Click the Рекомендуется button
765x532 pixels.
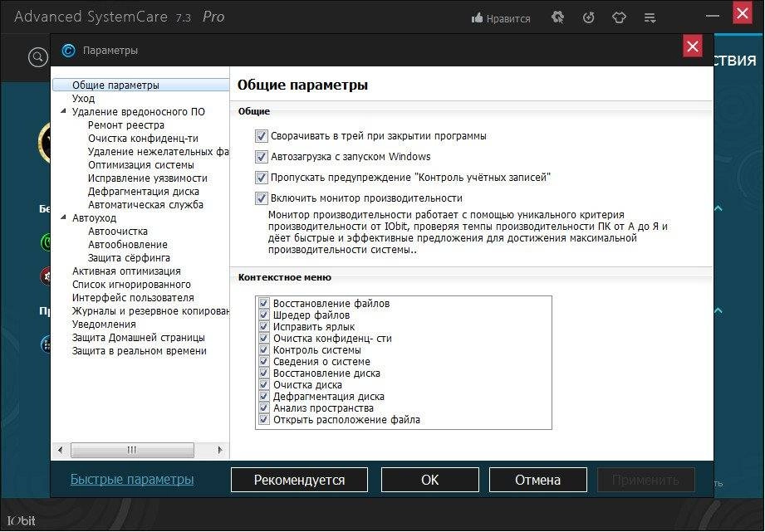coord(299,480)
